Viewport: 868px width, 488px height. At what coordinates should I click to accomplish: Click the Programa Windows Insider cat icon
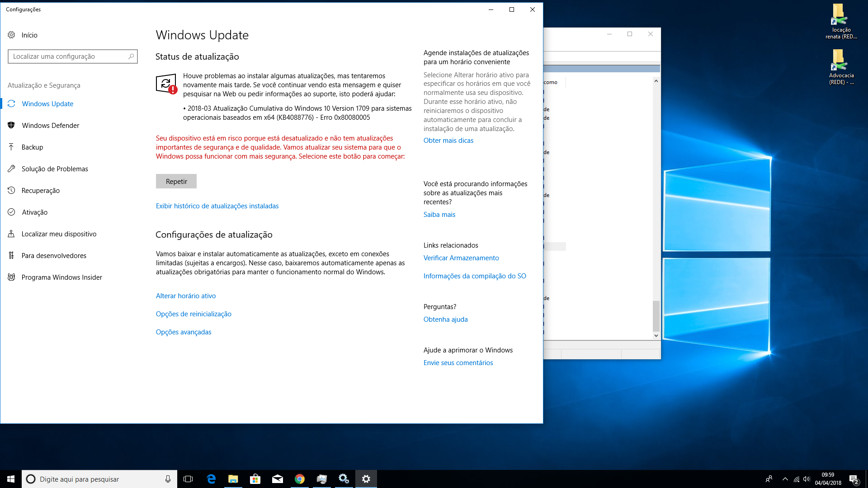(11, 277)
